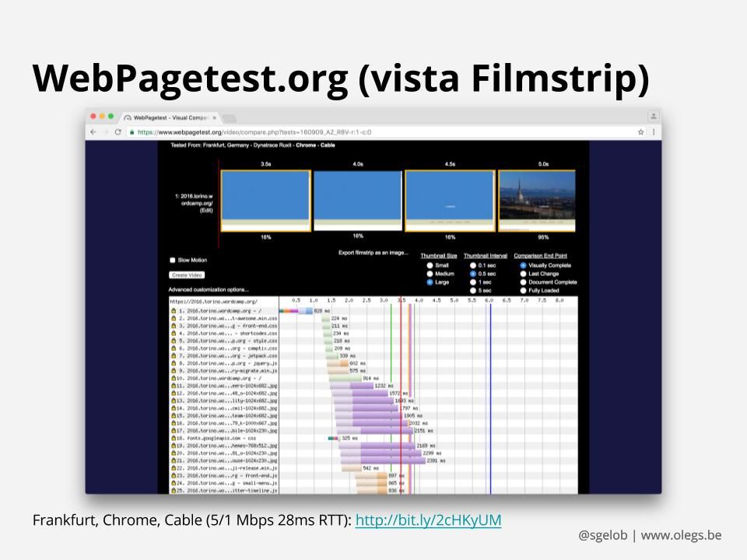Click lock icon of request 9 migrate.min.js

(174, 371)
